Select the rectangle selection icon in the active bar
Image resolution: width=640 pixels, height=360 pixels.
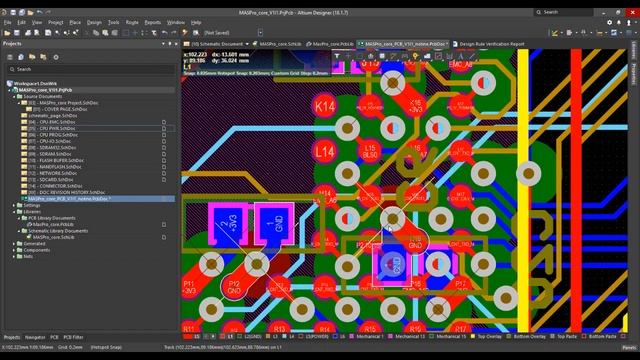pos(359,56)
